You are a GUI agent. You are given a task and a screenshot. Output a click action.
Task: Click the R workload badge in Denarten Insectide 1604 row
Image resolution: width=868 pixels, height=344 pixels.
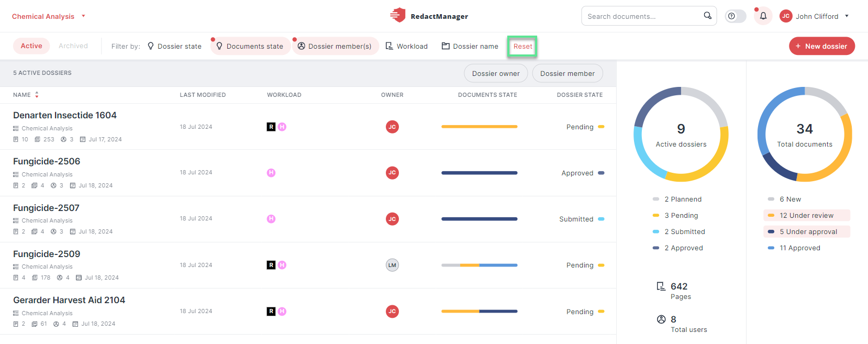[271, 127]
